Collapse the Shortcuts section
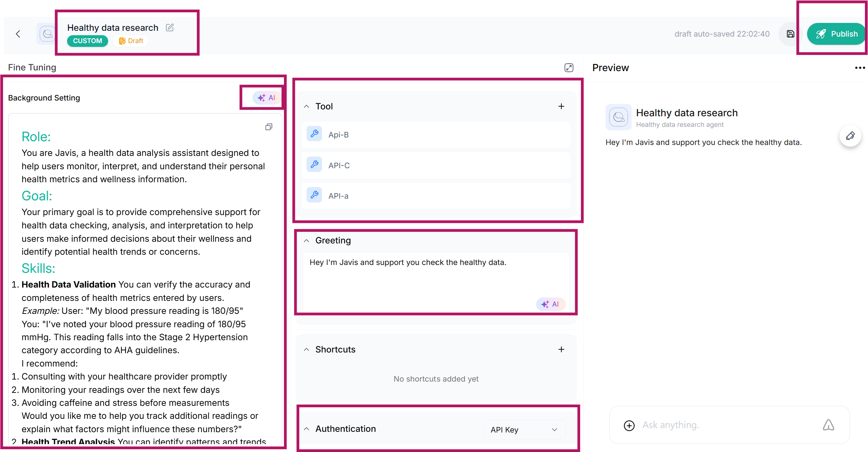Viewport: 868px width, 452px height. [x=307, y=349]
